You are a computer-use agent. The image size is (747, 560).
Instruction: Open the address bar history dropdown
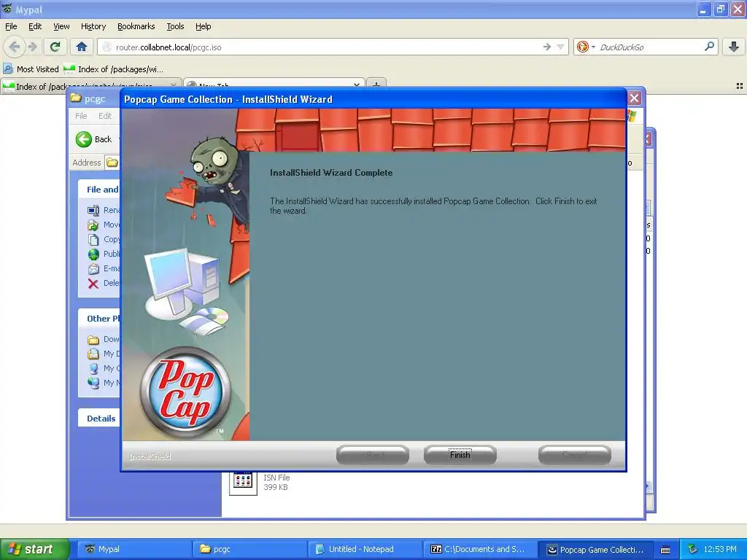click(561, 47)
